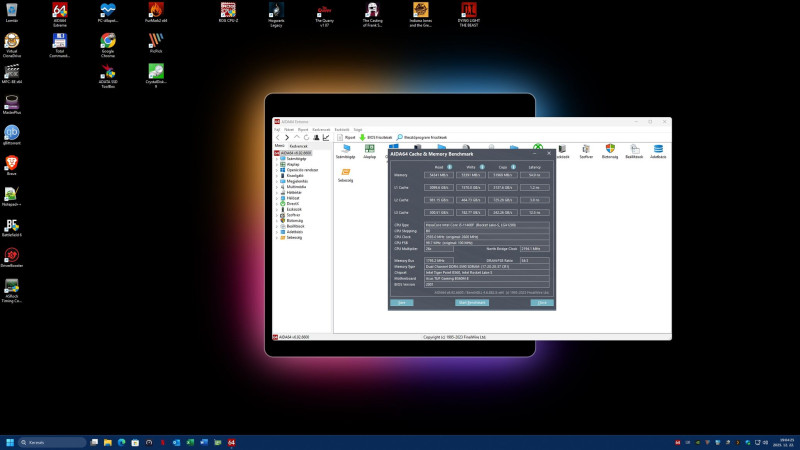Open Szoftver icon in AIDA64 main pane
The height and width of the screenshot is (450, 800).
click(586, 152)
